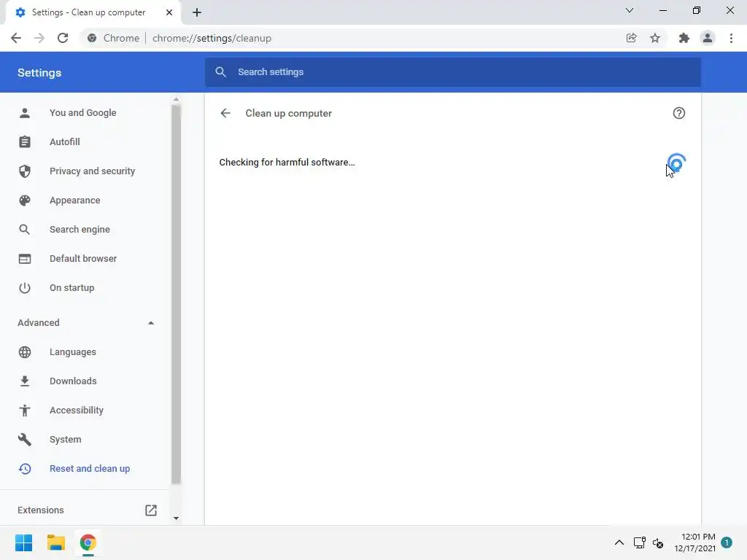Open the tab search dropdown arrow
Image resolution: width=747 pixels, height=560 pixels.
pos(630,10)
